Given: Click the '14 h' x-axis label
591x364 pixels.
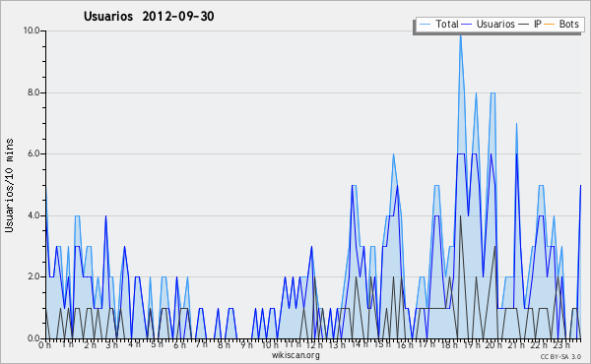Looking at the screenshot, I should (x=360, y=345).
